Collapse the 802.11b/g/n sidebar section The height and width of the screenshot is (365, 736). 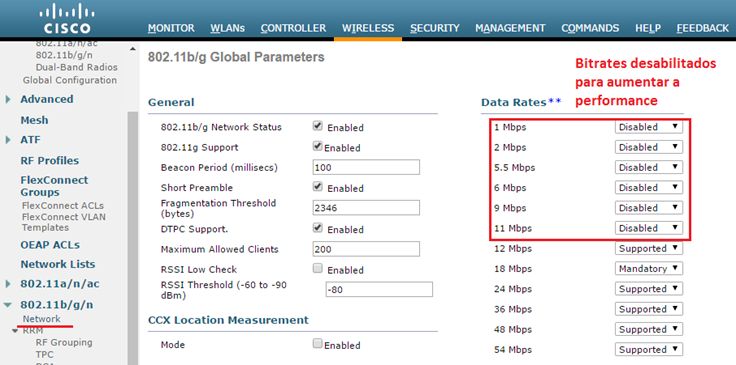8,305
